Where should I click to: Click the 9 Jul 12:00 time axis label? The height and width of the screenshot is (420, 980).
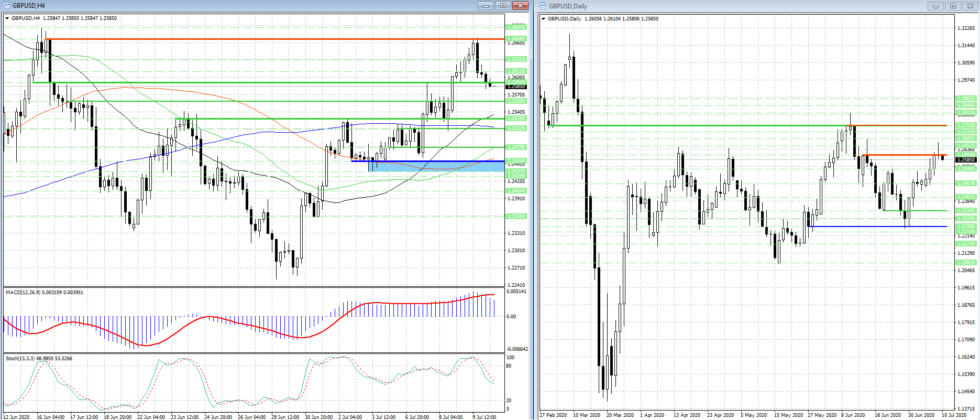(484, 417)
